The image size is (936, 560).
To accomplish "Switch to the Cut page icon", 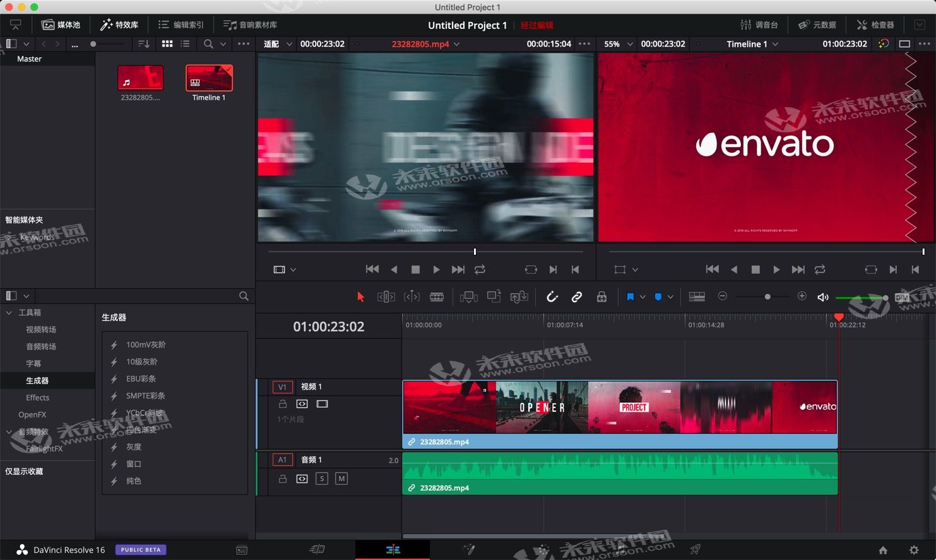I will point(317,550).
